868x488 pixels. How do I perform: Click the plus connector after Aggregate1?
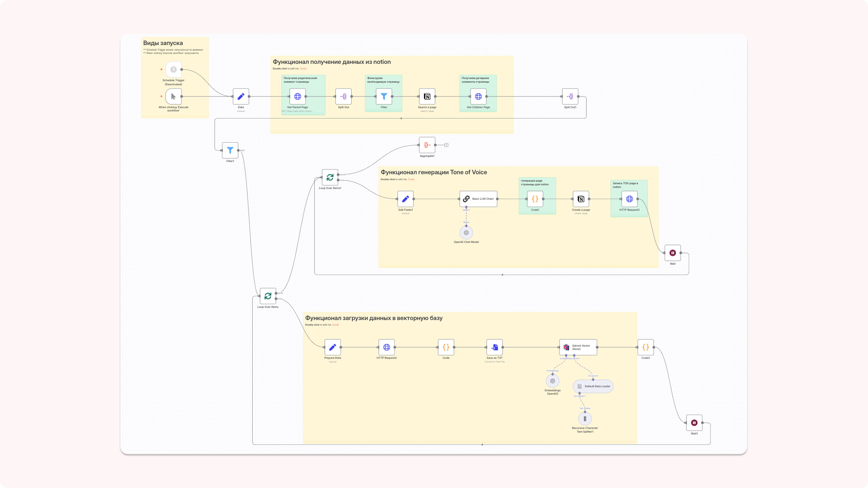coord(446,145)
